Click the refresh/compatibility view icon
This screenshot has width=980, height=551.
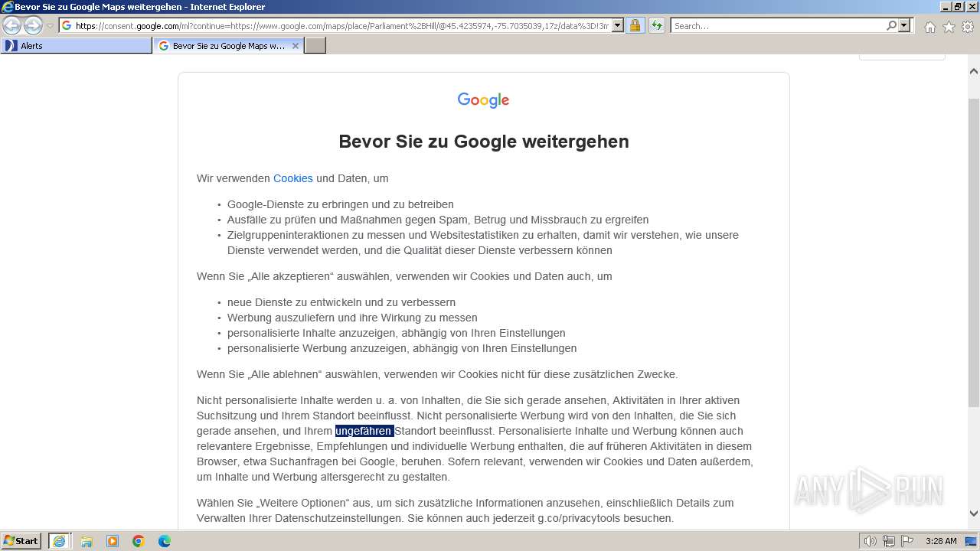[x=656, y=26]
